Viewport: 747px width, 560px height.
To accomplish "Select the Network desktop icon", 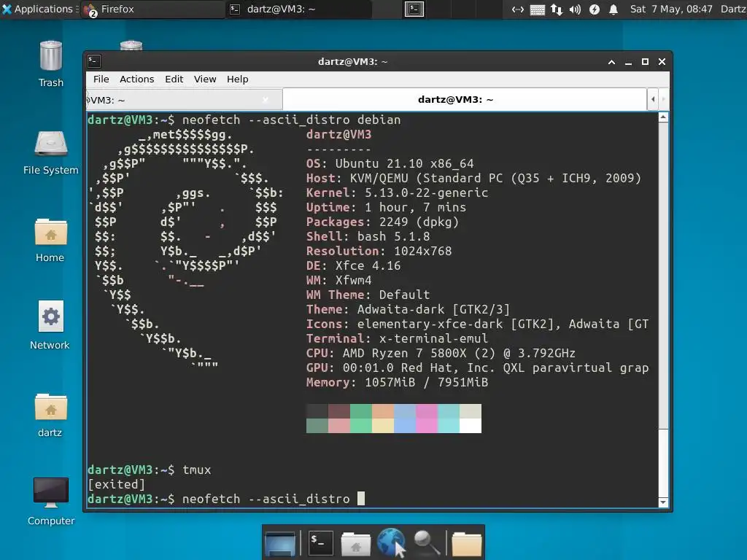I will 50,326.
